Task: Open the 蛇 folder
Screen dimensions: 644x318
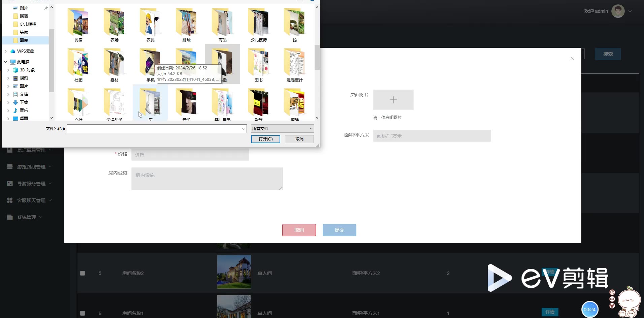Action: tap(295, 25)
